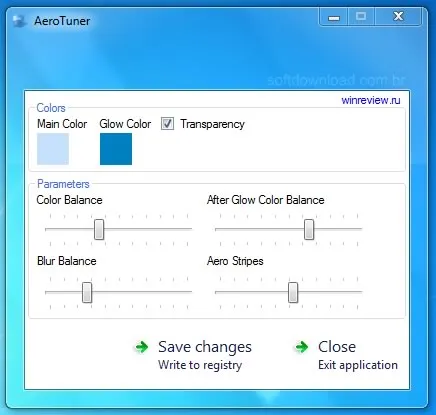Click the Main Color label

pos(62,124)
